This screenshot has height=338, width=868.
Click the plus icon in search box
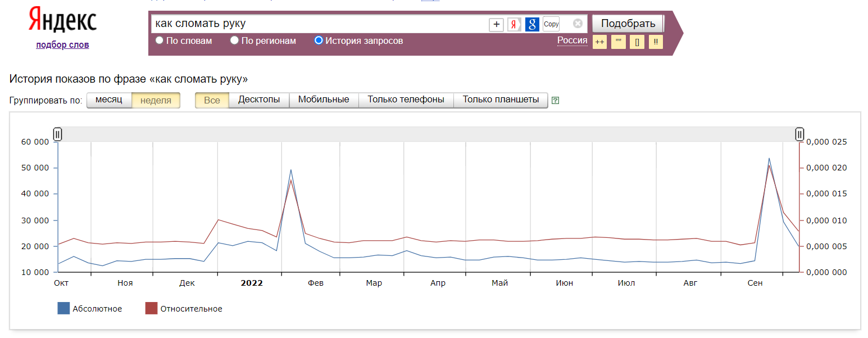click(x=496, y=24)
